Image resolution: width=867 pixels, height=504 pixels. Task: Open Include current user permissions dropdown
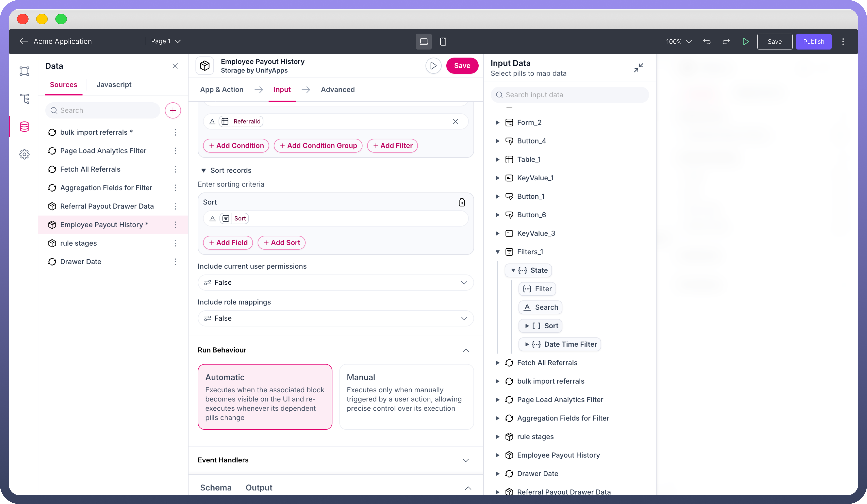336,283
